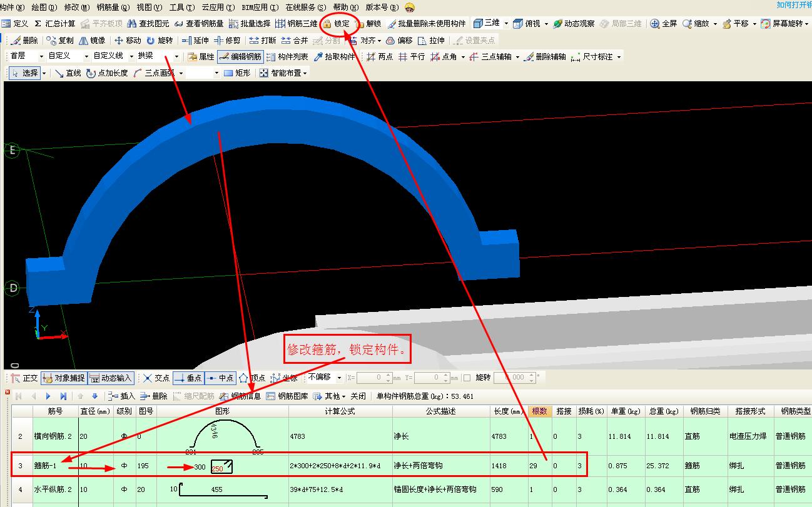Toggle 顶点 vertex snap
The width and height of the screenshot is (812, 507).
coord(252,378)
